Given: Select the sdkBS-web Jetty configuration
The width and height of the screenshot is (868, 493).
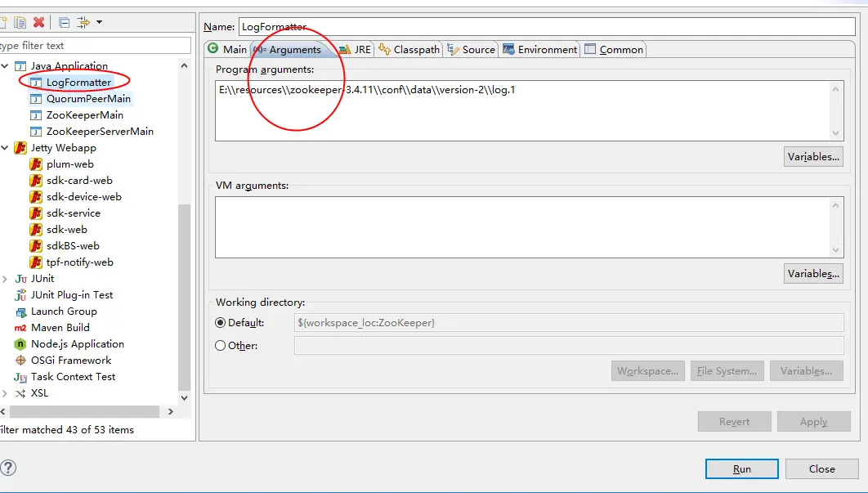Looking at the screenshot, I should 73,245.
